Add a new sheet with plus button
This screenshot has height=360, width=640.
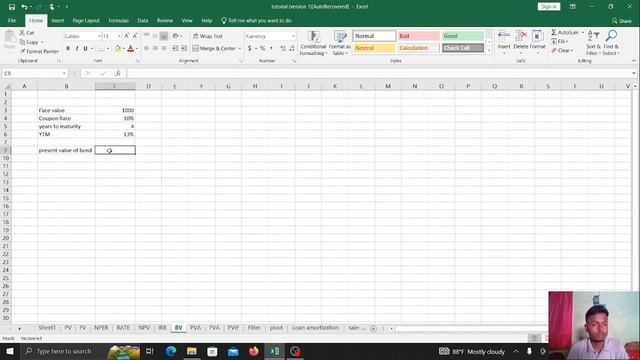point(373,328)
